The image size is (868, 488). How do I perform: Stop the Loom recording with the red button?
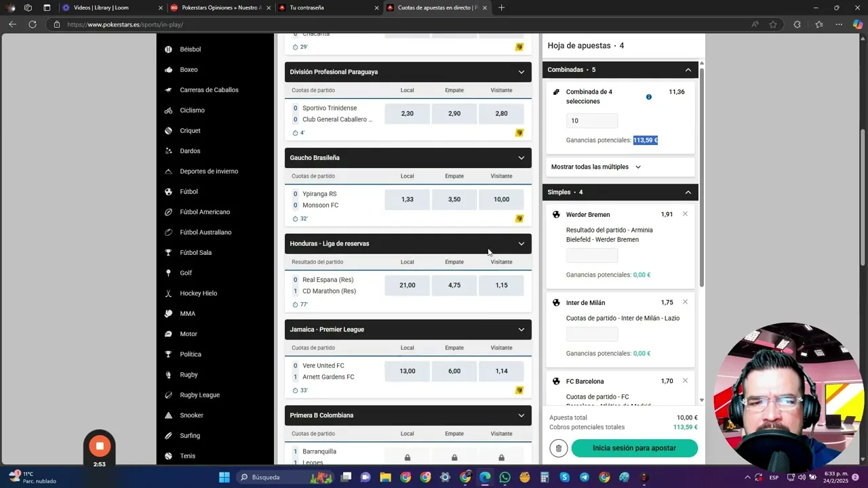100,446
